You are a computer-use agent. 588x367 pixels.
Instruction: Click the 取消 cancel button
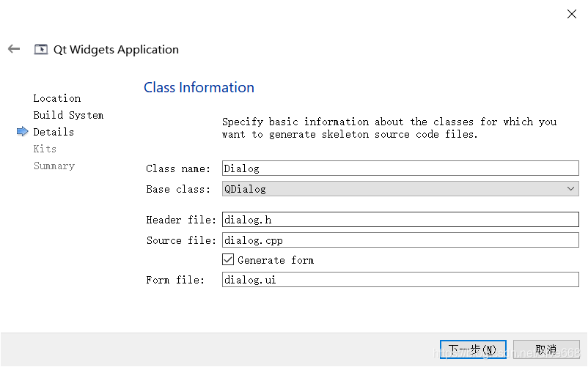[546, 349]
